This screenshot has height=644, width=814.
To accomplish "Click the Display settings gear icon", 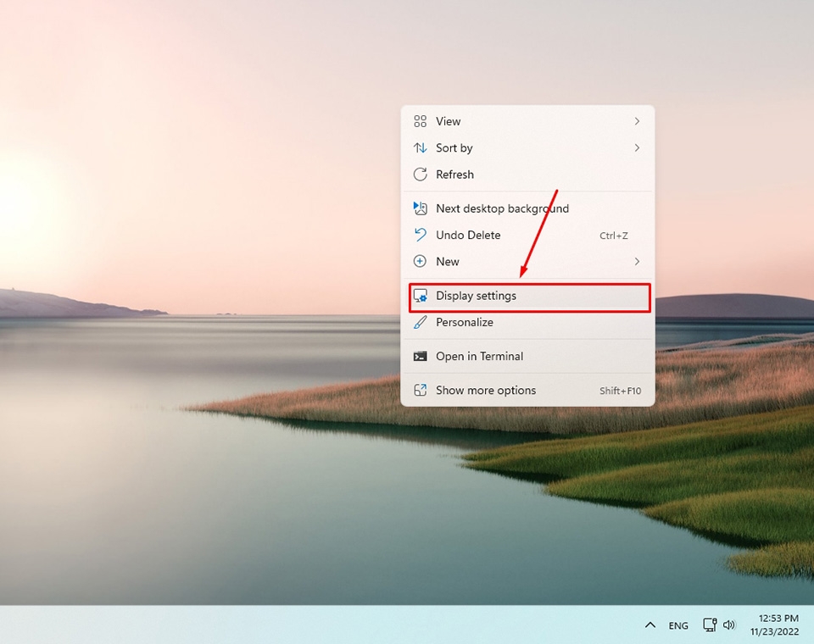I will 421,296.
